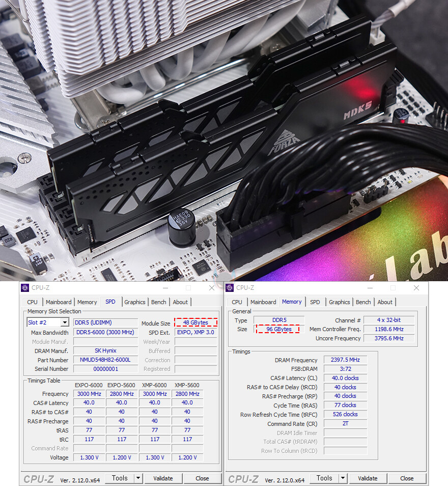The height and width of the screenshot is (486, 448).
Task: Open the SPD tab in the right window
Action: [315, 302]
